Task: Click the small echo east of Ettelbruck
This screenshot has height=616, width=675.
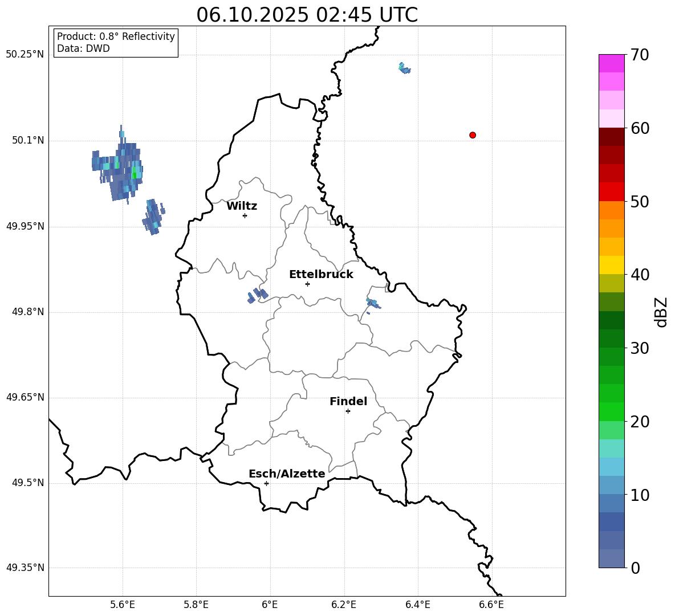Action: (x=373, y=303)
